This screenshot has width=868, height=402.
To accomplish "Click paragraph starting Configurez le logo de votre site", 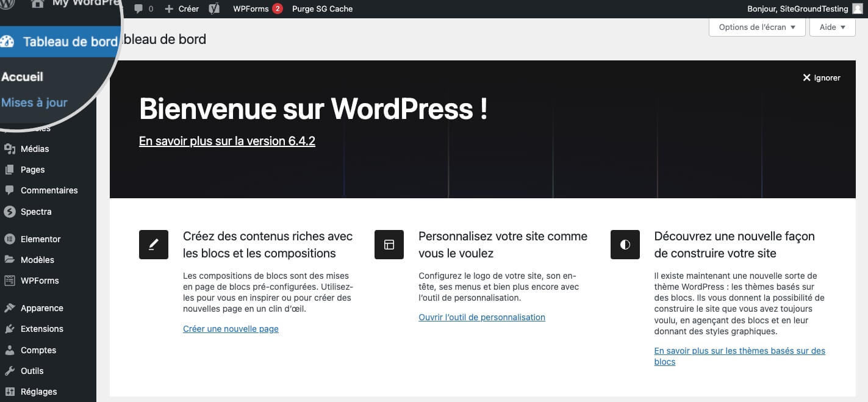I will [499, 287].
